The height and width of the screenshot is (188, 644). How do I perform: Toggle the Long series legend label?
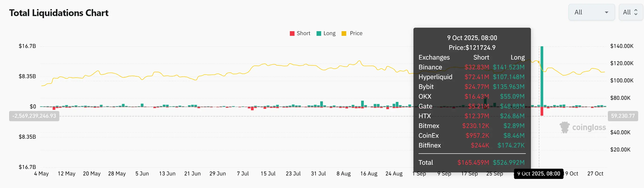(329, 34)
